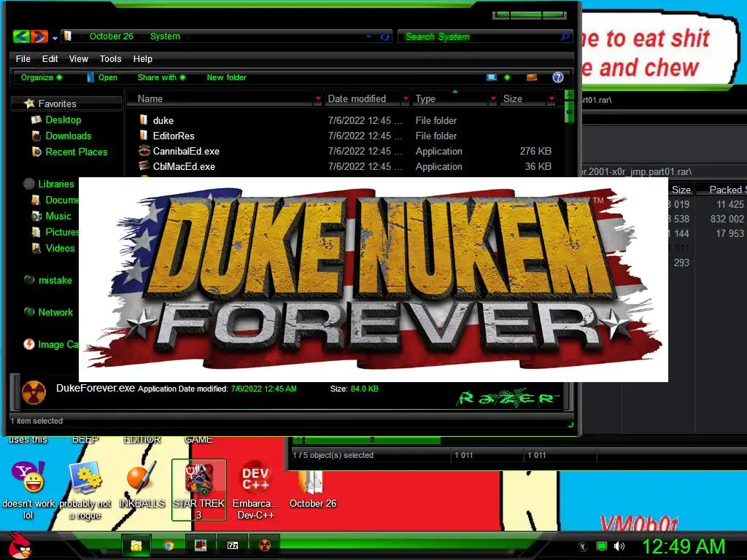This screenshot has width=747, height=560.
Task: Click the search magnifier icon
Action: pos(565,36)
